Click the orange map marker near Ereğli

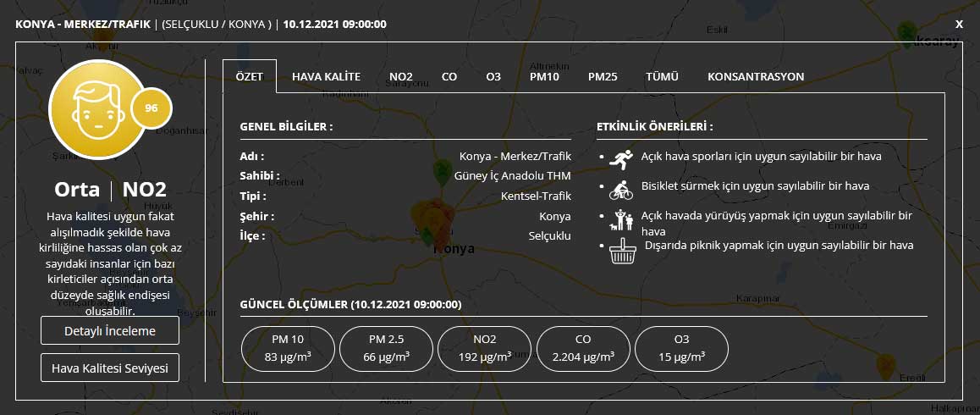[x=885, y=367]
